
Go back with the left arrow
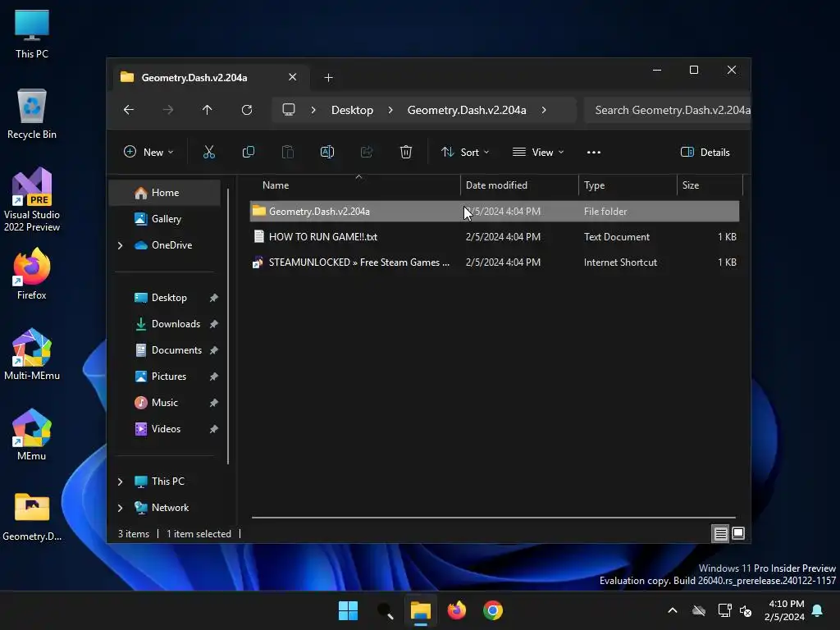[x=129, y=110]
